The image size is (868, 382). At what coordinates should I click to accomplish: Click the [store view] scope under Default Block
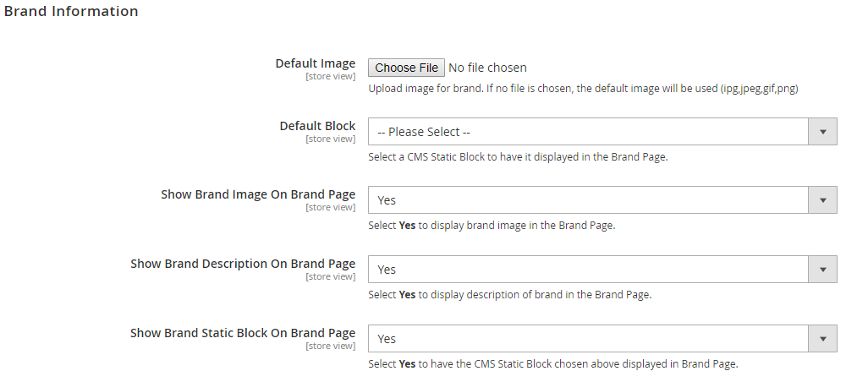click(330, 139)
